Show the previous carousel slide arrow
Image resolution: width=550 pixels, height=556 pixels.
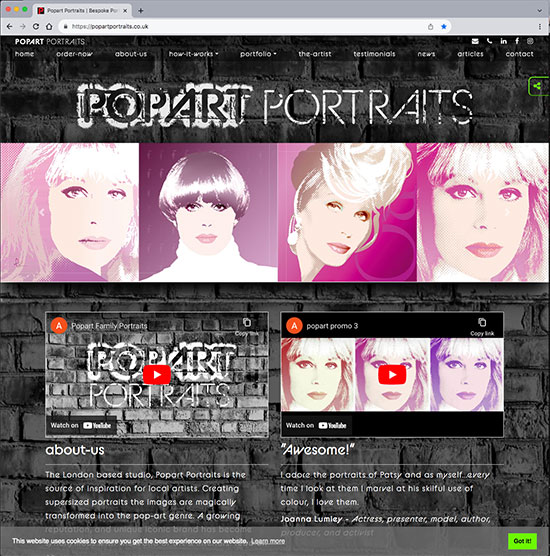(42, 212)
